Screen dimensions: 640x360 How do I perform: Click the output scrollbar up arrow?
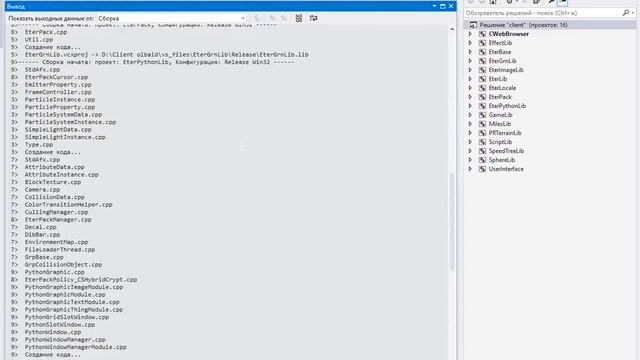click(452, 29)
